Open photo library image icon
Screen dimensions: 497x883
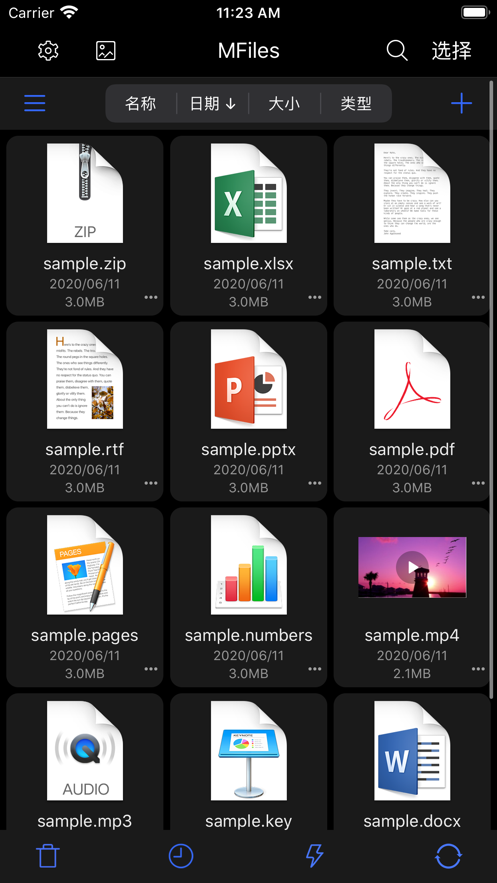click(106, 51)
